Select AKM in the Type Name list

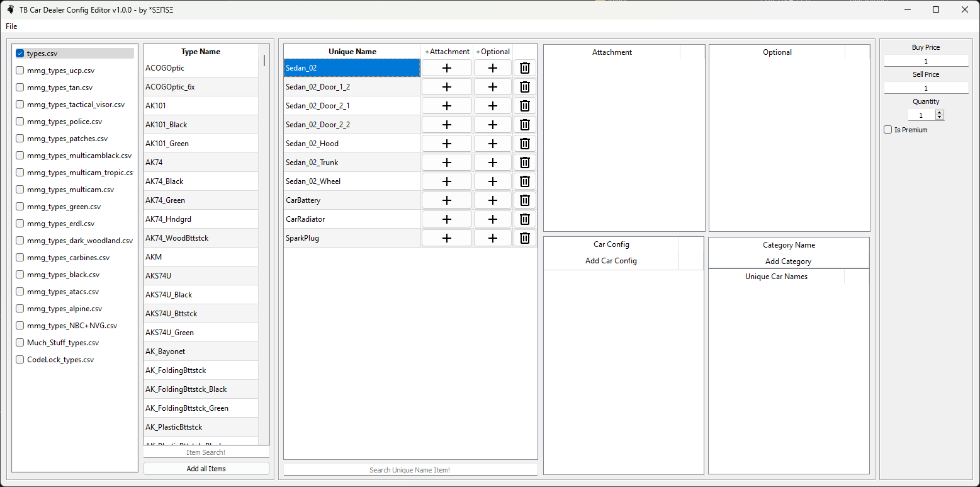(x=201, y=257)
